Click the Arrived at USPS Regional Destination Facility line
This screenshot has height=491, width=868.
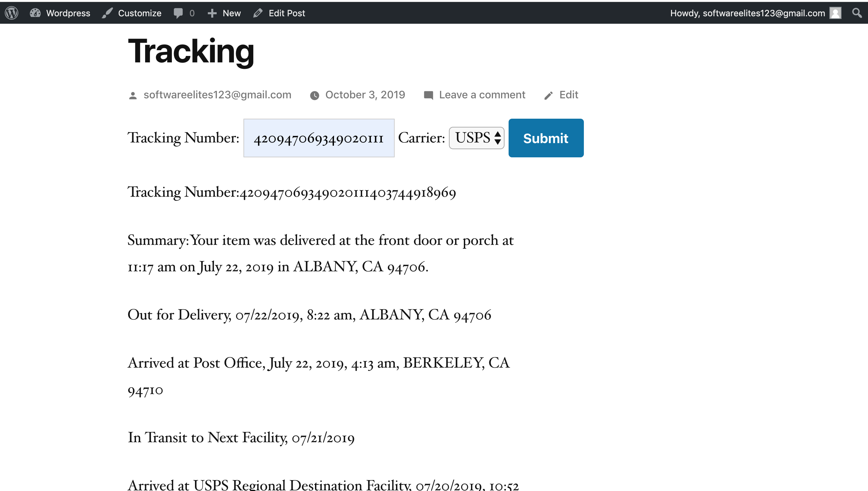323,485
